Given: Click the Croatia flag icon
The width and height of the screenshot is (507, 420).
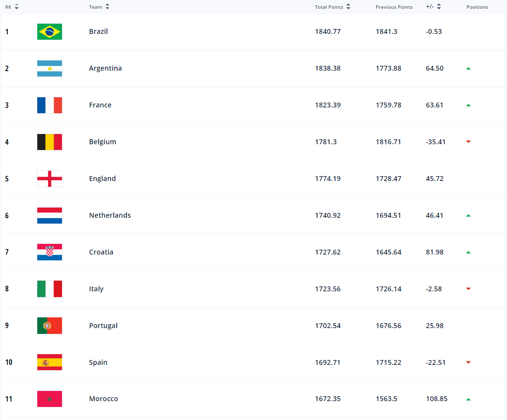Looking at the screenshot, I should click(x=49, y=252).
